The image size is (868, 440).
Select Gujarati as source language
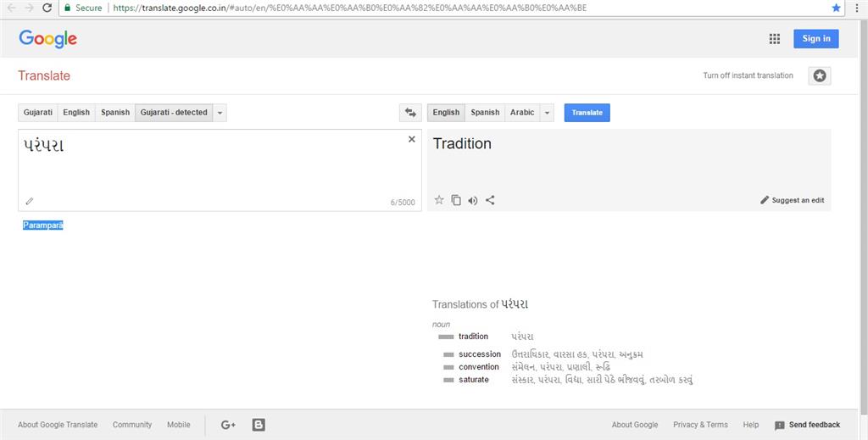click(37, 113)
